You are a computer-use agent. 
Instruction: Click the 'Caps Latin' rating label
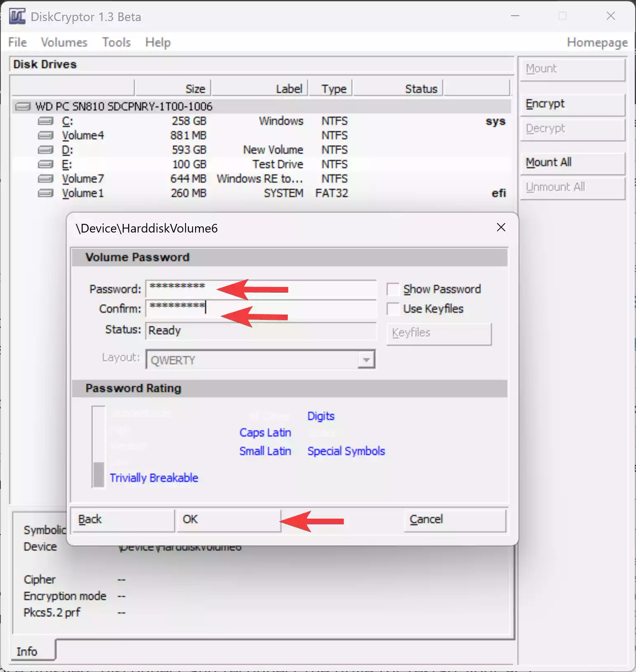coord(265,432)
